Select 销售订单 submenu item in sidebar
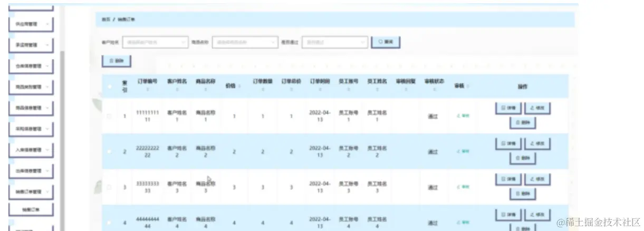Screen dimensions: 644x231 coord(32,209)
